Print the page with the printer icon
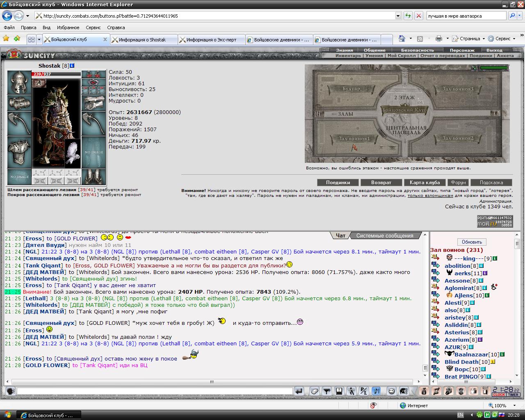This screenshot has width=525, height=420. (x=438, y=39)
